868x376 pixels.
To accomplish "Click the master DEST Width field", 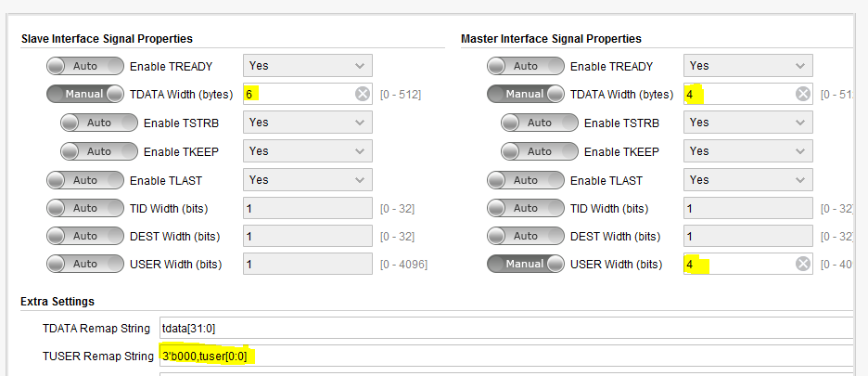I will pyautogui.click(x=748, y=236).
